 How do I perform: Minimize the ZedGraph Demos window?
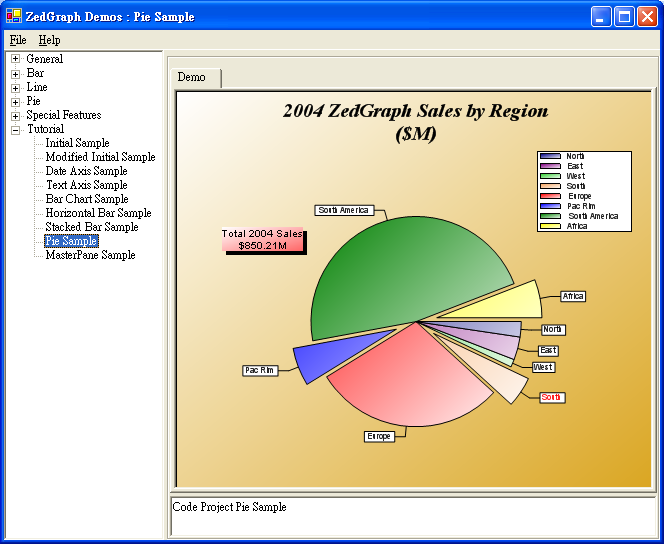point(600,17)
